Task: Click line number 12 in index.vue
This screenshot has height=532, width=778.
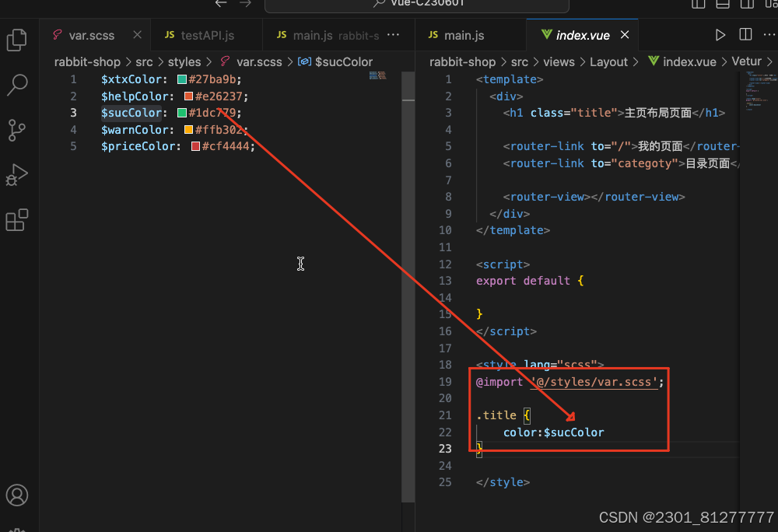Action: pyautogui.click(x=445, y=264)
